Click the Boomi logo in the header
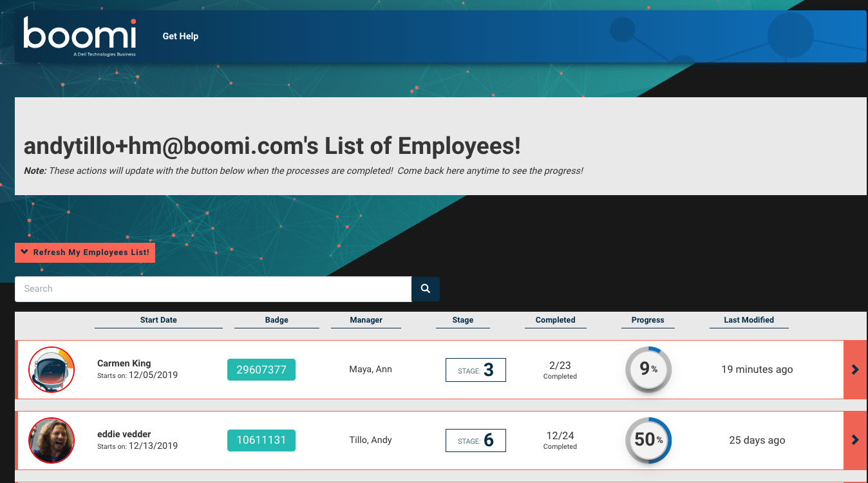Image resolution: width=868 pixels, height=483 pixels. coord(79,35)
